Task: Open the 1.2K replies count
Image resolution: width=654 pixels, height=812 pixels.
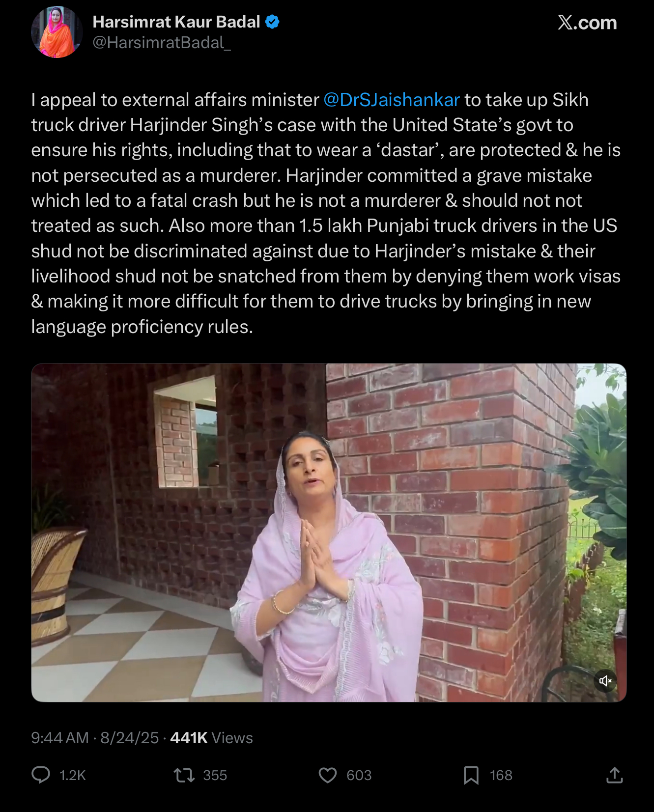Action: [x=73, y=775]
